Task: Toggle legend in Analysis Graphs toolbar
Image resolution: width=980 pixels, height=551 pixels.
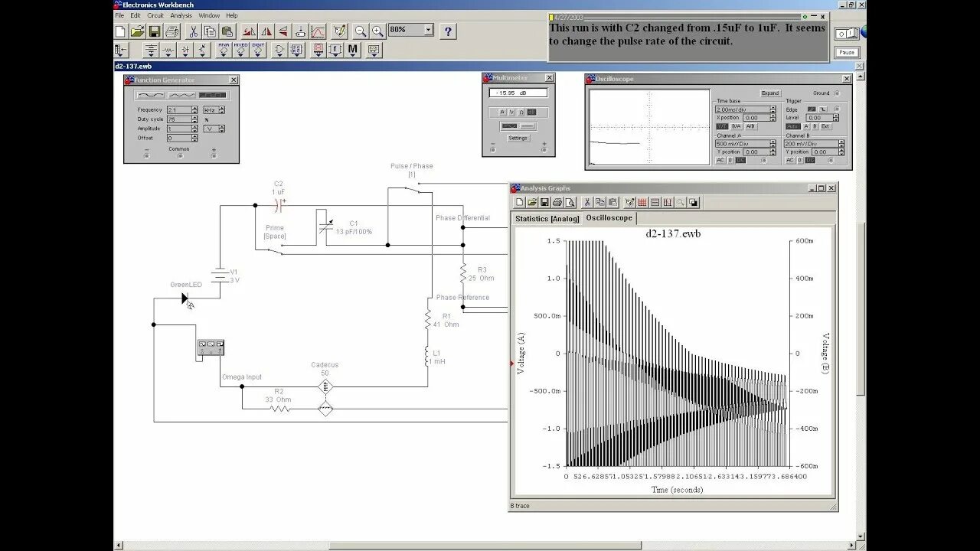Action: tap(655, 203)
